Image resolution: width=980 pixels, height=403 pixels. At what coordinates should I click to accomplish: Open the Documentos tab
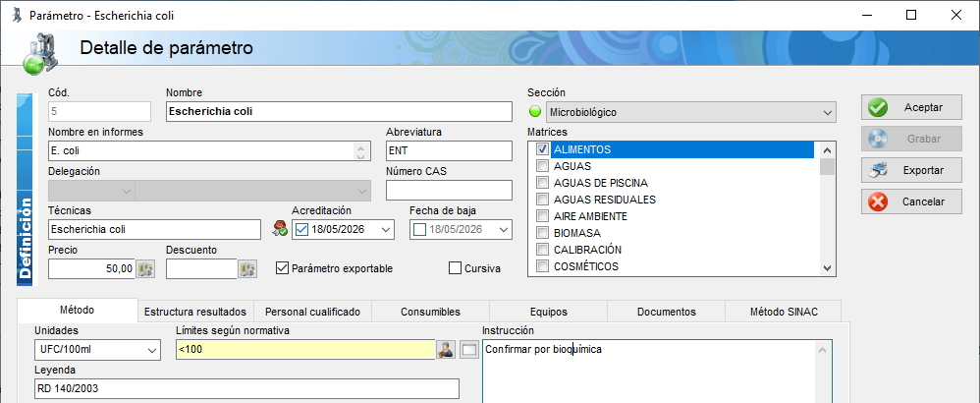(666, 312)
